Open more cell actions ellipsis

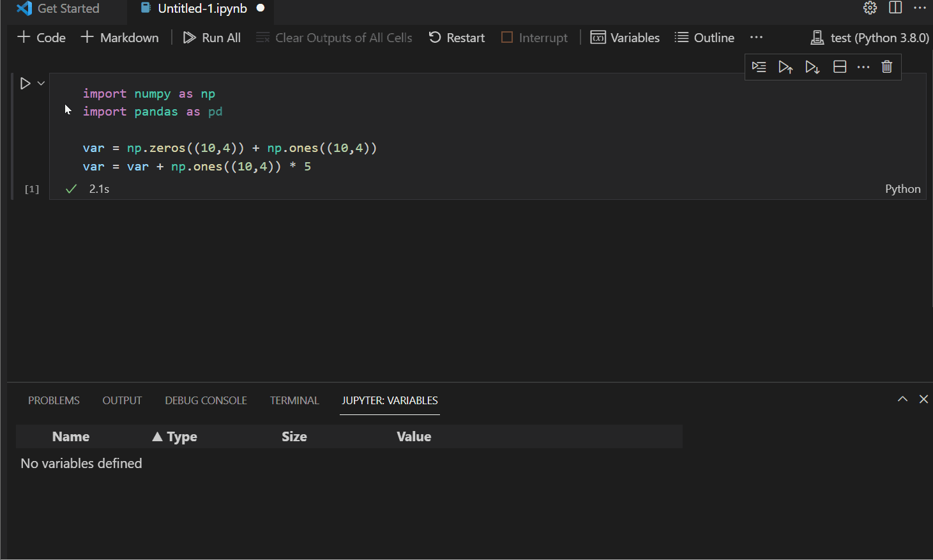(x=863, y=66)
